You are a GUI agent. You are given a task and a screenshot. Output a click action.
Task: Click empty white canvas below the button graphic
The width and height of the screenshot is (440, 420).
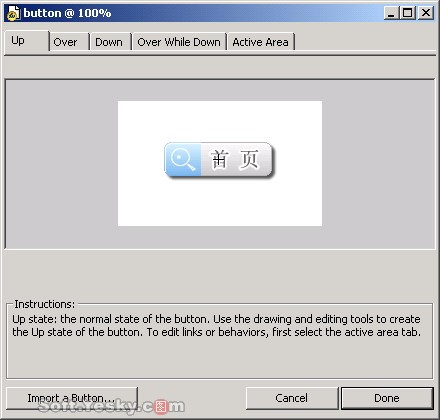[220, 203]
